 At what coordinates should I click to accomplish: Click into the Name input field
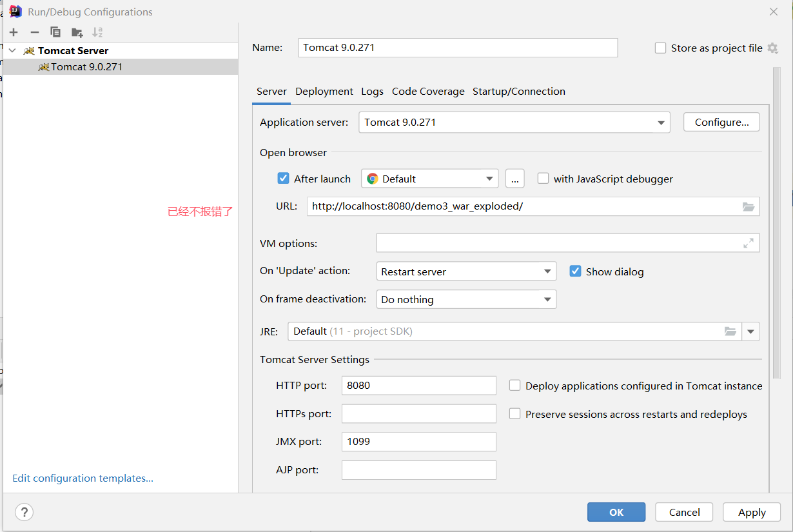[458, 48]
